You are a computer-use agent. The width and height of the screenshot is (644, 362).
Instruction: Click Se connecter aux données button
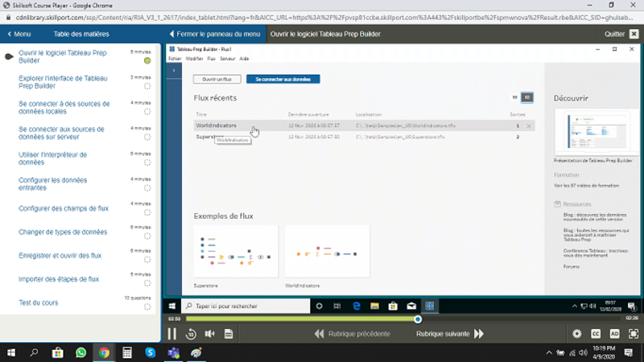pyautogui.click(x=283, y=79)
